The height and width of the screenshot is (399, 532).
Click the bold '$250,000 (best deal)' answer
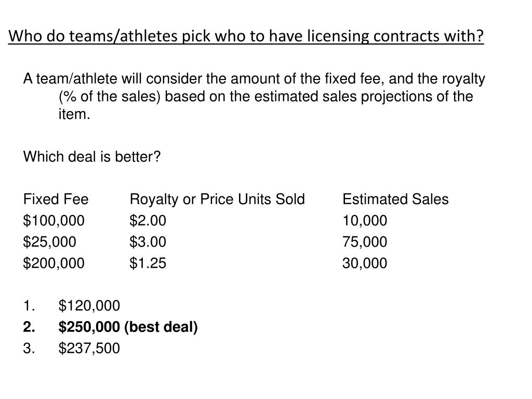coord(128,327)
